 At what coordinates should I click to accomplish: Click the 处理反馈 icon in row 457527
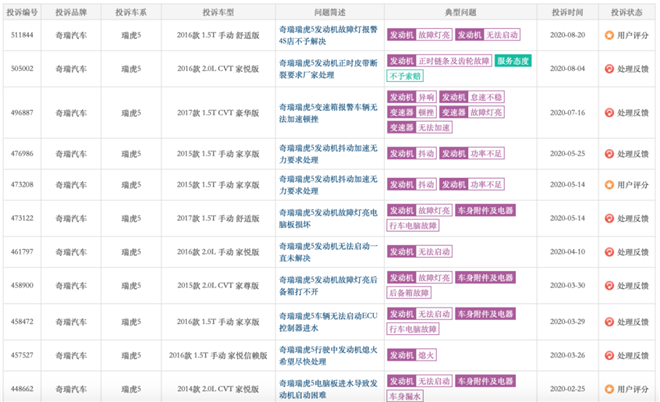point(610,354)
